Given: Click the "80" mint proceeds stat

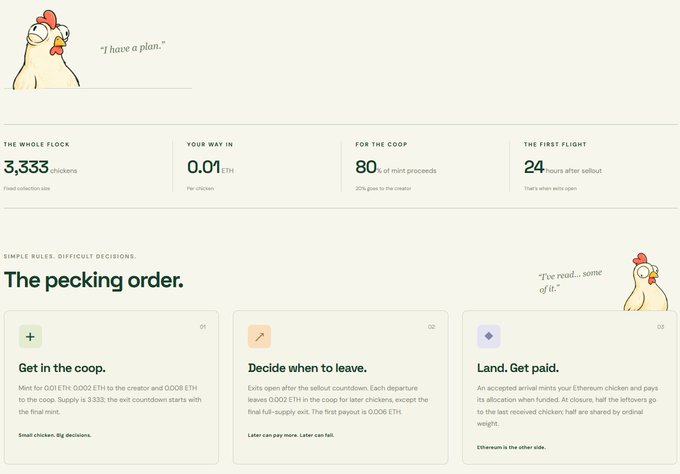Looking at the screenshot, I should 366,167.
